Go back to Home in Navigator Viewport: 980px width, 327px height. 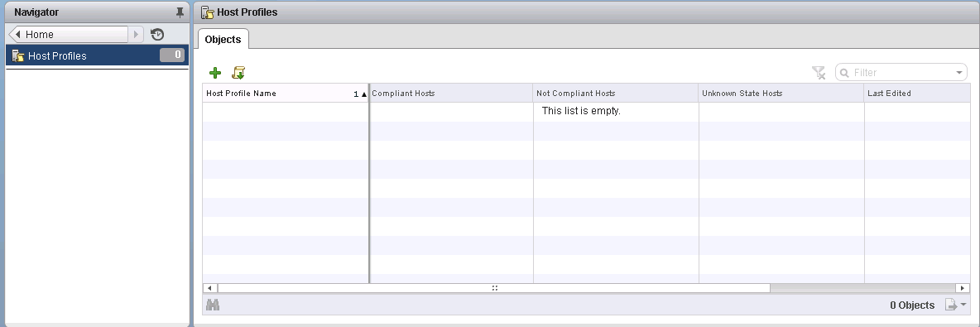point(69,35)
